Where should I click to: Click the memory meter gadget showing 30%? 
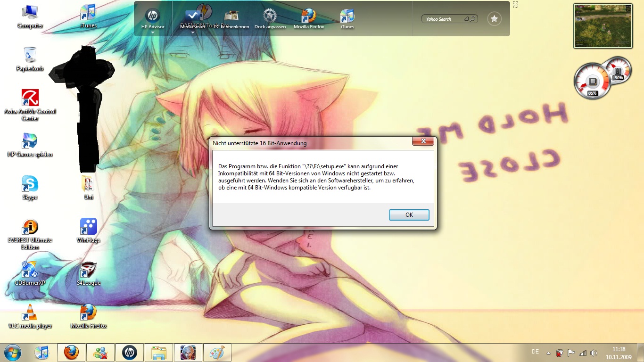[x=618, y=70]
